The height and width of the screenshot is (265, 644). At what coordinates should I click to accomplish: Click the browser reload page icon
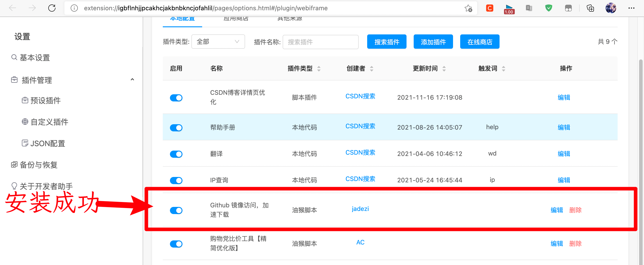[52, 8]
